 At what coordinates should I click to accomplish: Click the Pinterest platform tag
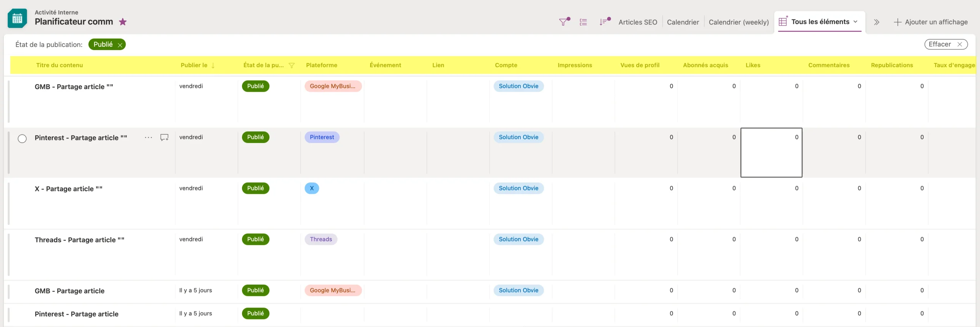click(x=322, y=137)
